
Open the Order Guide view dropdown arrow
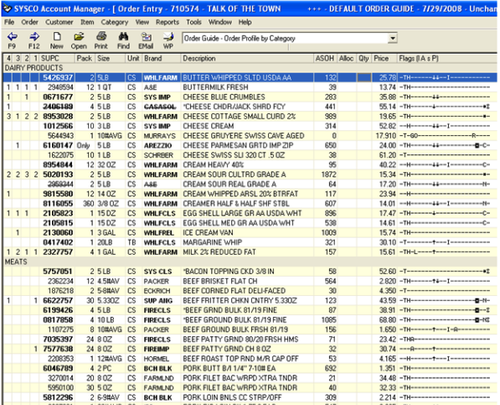(x=393, y=38)
